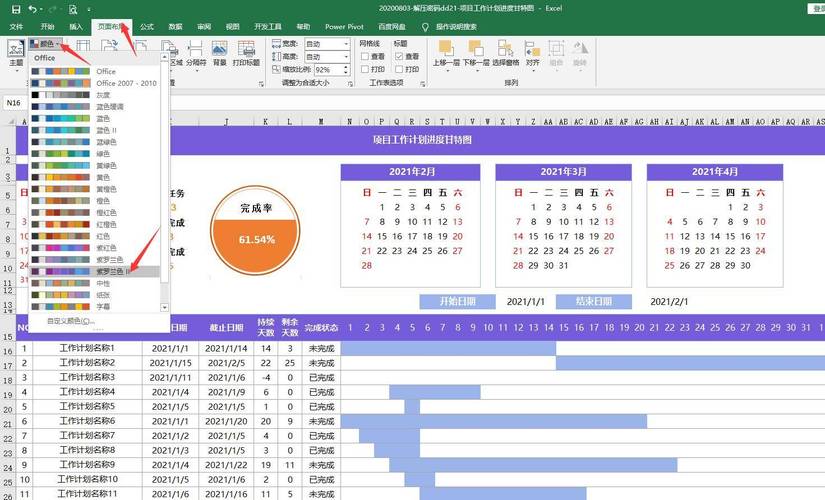Switch to the 公式 (Formulas) tab
The image size is (825, 500).
click(x=147, y=27)
